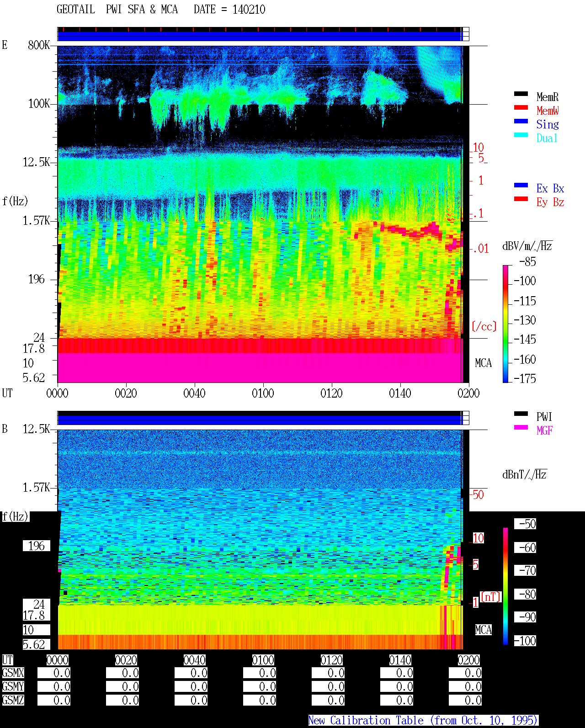Click the cyan Dual legend swatch
This screenshot has height=728, width=585.
tap(521, 135)
